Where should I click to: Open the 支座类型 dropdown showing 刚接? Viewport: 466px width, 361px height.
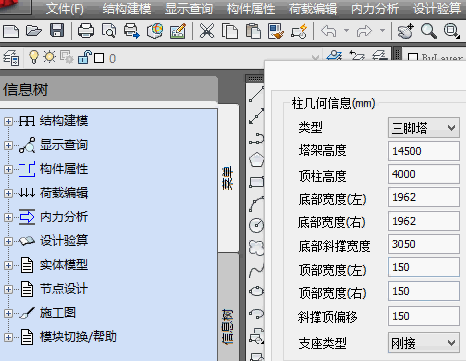point(424,342)
